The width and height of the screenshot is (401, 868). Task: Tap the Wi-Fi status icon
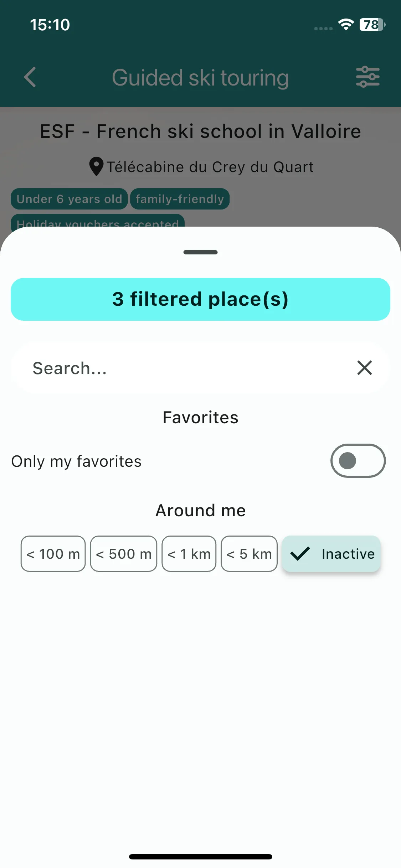[346, 24]
